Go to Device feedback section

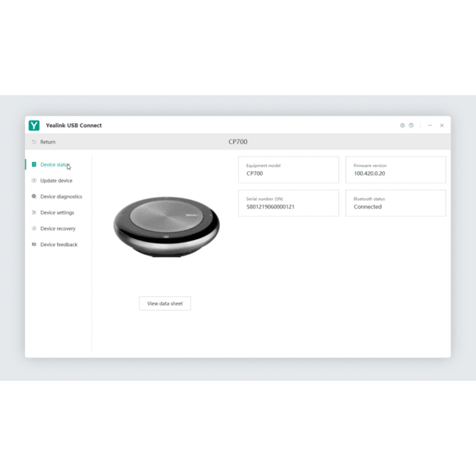[x=58, y=245]
